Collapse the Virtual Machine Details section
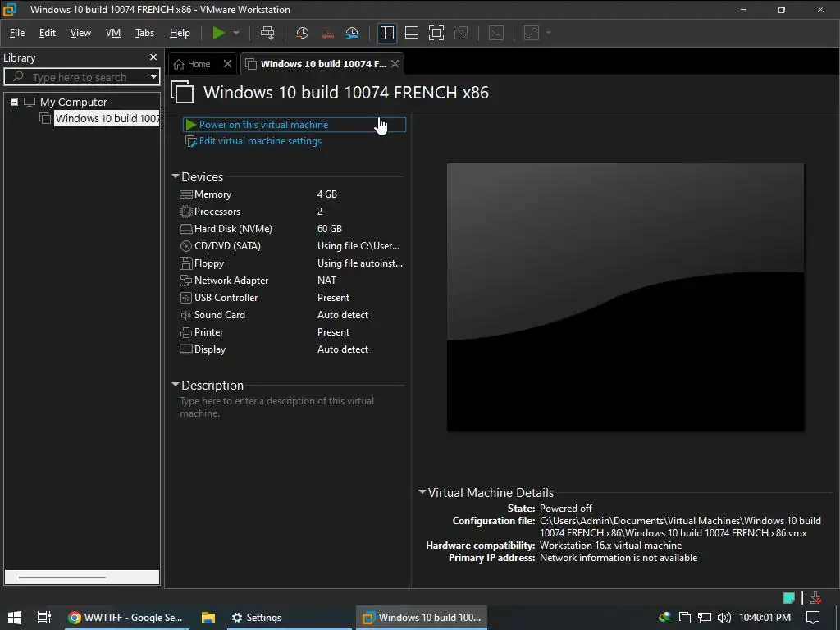This screenshot has height=630, width=840. tap(422, 492)
